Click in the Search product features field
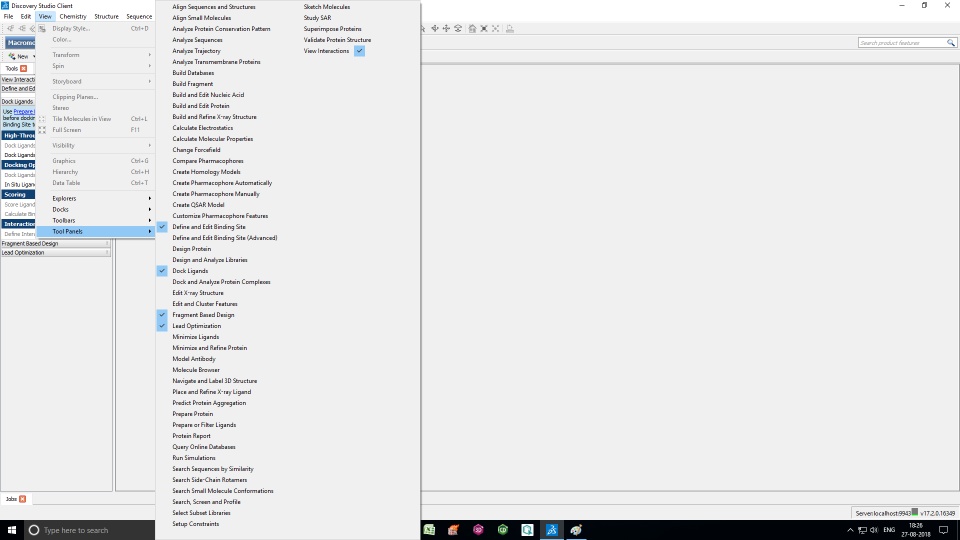This screenshot has width=960, height=540. [x=901, y=43]
